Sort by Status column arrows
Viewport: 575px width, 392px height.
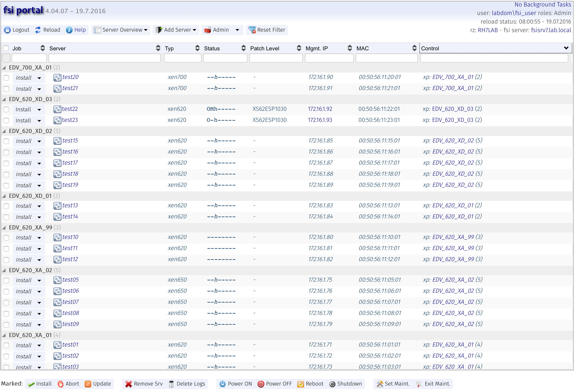(244, 48)
